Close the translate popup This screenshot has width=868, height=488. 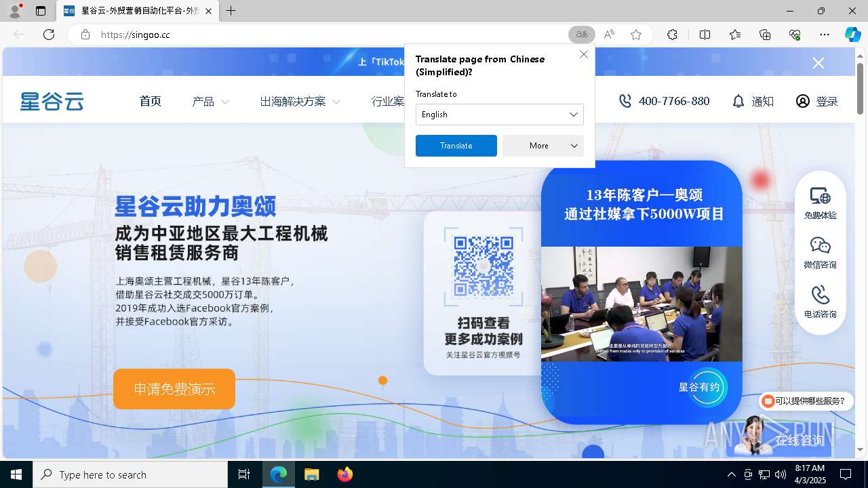583,54
